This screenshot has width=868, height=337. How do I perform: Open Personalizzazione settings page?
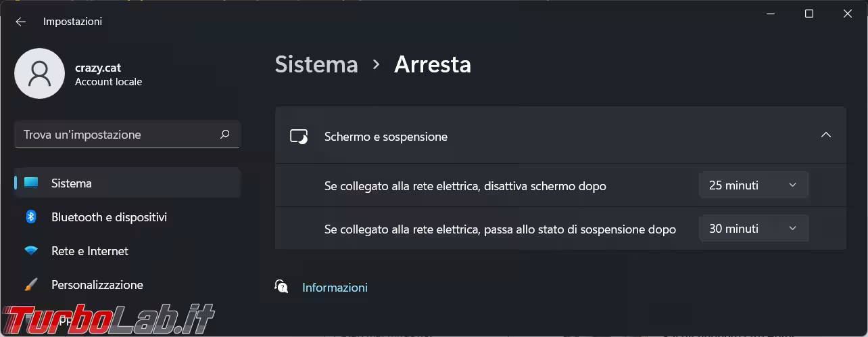point(97,285)
